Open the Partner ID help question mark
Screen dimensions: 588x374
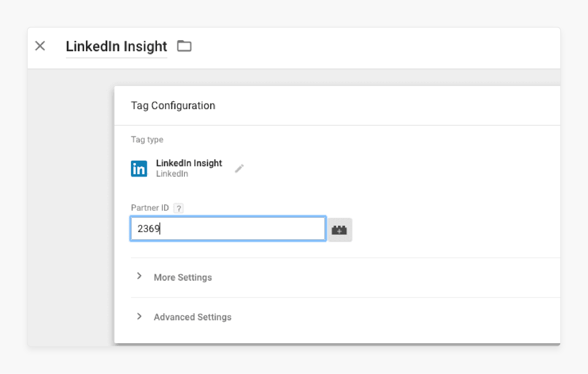pyautogui.click(x=179, y=208)
